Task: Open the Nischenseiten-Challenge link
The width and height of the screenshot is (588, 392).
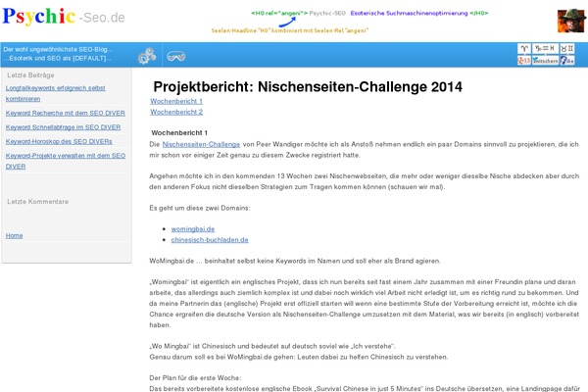Action: click(201, 144)
